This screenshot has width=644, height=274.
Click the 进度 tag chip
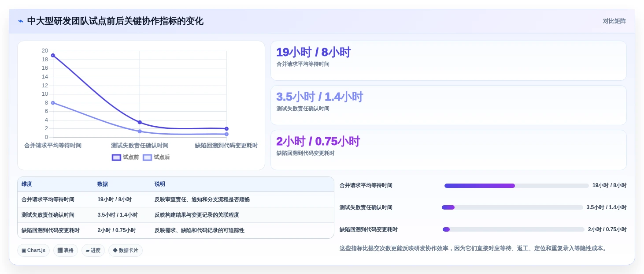(x=93, y=250)
